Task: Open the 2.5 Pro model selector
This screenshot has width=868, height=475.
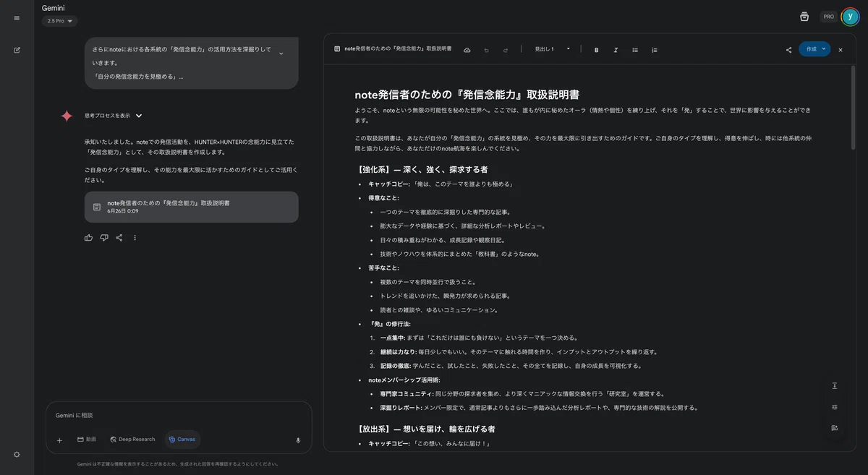Action: tap(60, 21)
